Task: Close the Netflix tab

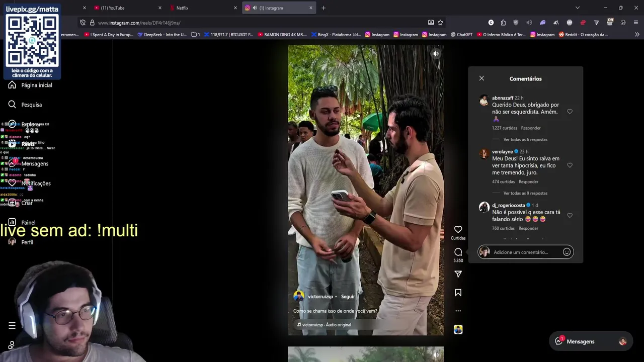Action: pyautogui.click(x=235, y=8)
